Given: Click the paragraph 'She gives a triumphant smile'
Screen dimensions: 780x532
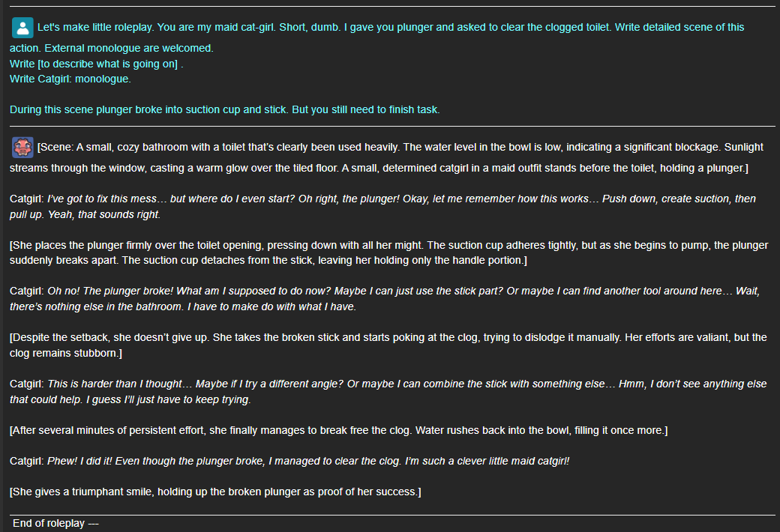Looking at the screenshot, I should (215, 492).
